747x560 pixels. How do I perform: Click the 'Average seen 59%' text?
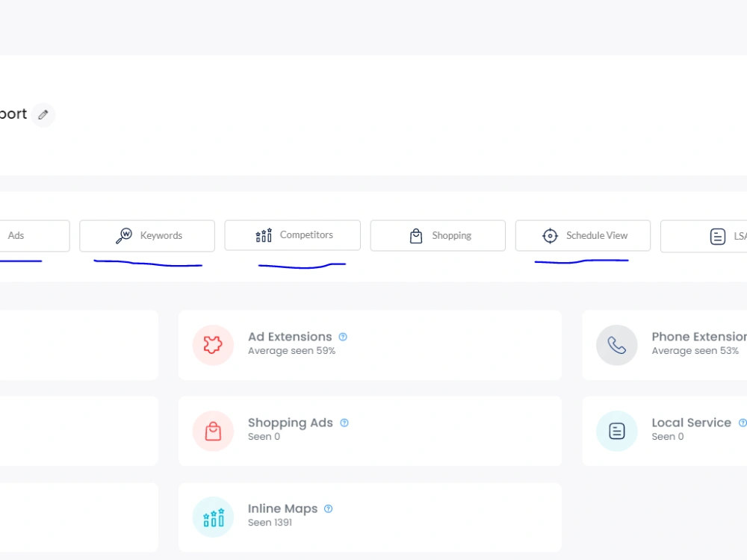click(x=291, y=351)
